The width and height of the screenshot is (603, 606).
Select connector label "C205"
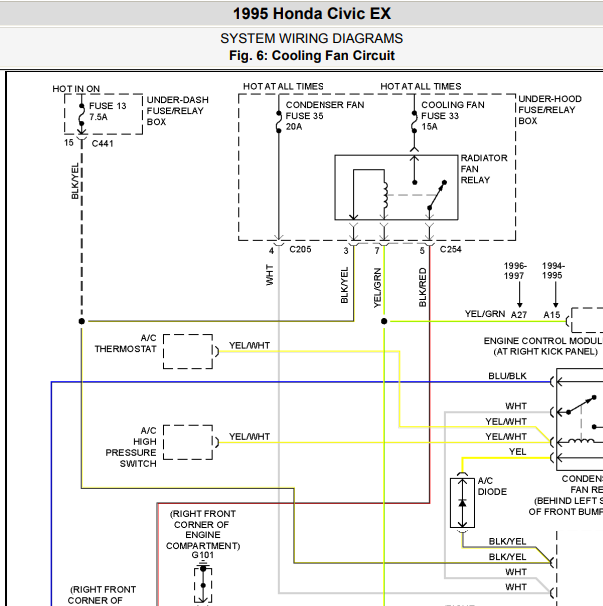coord(300,249)
